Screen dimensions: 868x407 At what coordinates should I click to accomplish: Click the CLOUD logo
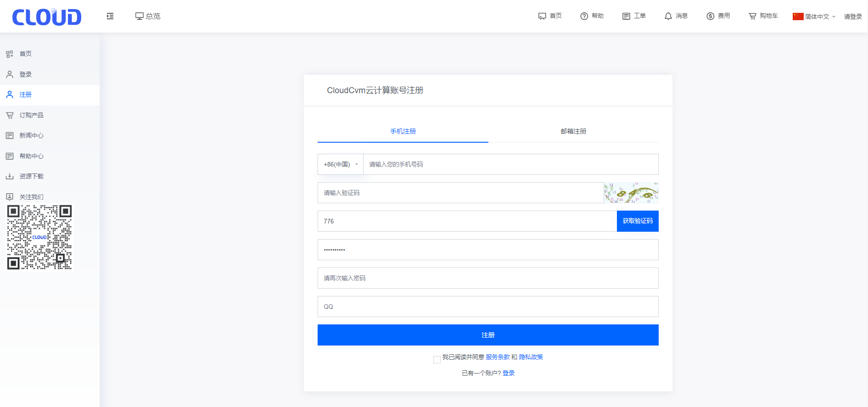[46, 17]
